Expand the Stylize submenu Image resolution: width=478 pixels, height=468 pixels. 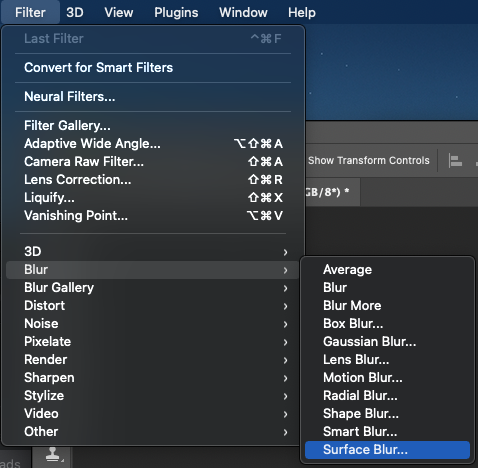[153, 396]
